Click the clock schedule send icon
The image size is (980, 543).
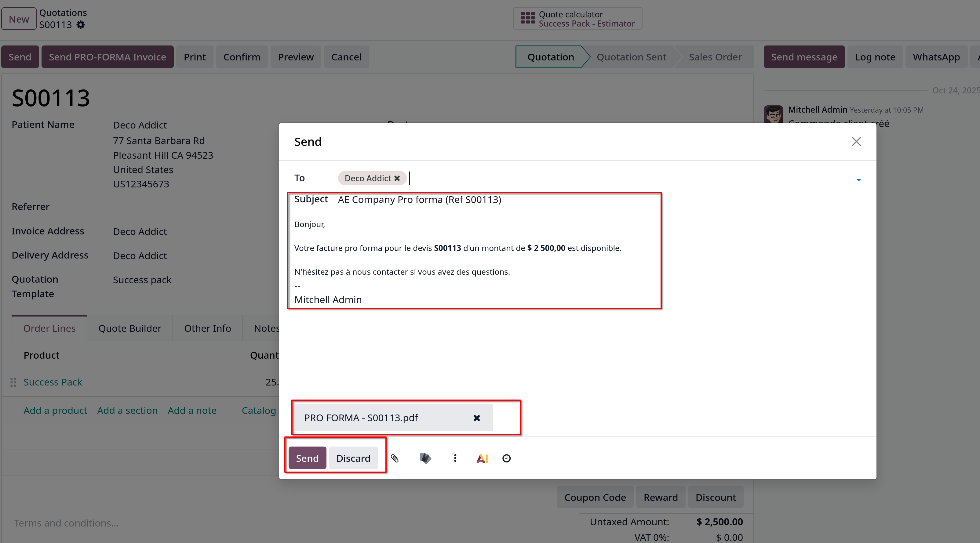coord(506,458)
